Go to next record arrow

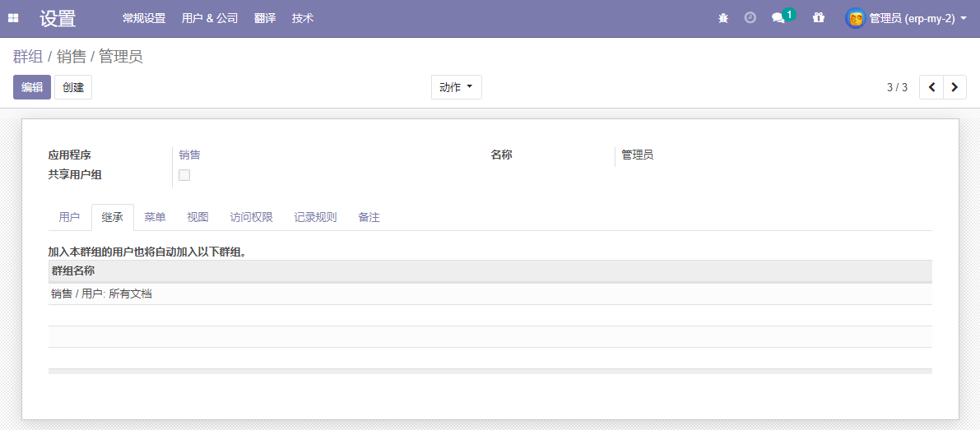954,87
